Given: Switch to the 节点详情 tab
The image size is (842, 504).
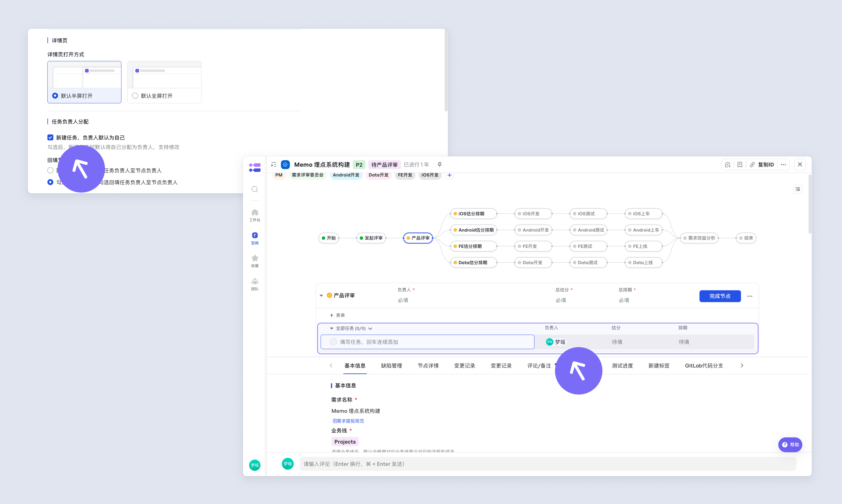Looking at the screenshot, I should [x=428, y=366].
